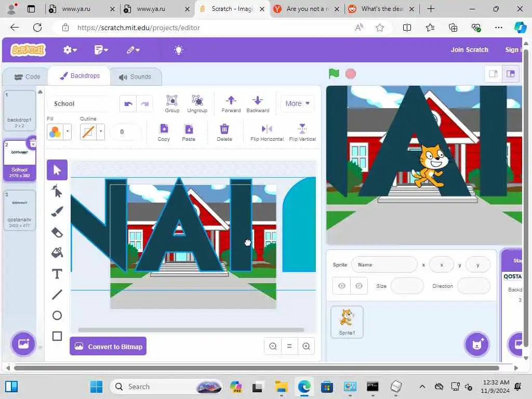The width and height of the screenshot is (532, 399).
Task: Hide sprite with crossed-eye toggle
Action: [358, 286]
